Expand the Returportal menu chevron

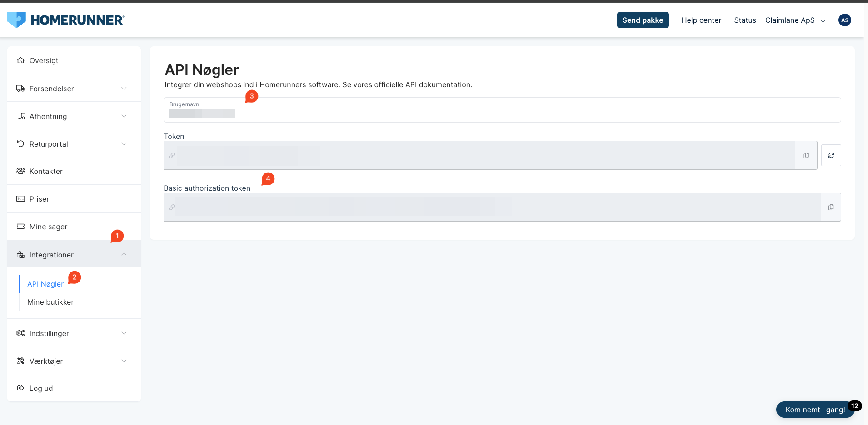[124, 144]
